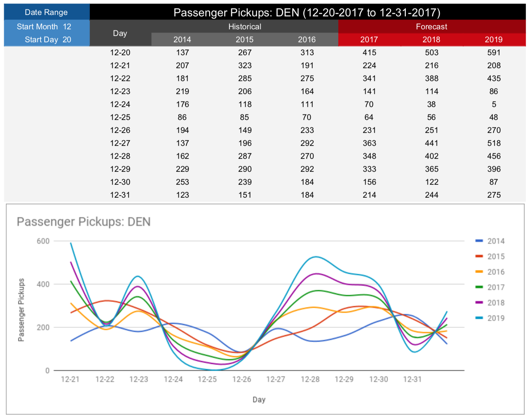Select the 12-25 row label
The width and height of the screenshot is (529, 420).
pyautogui.click(x=121, y=117)
